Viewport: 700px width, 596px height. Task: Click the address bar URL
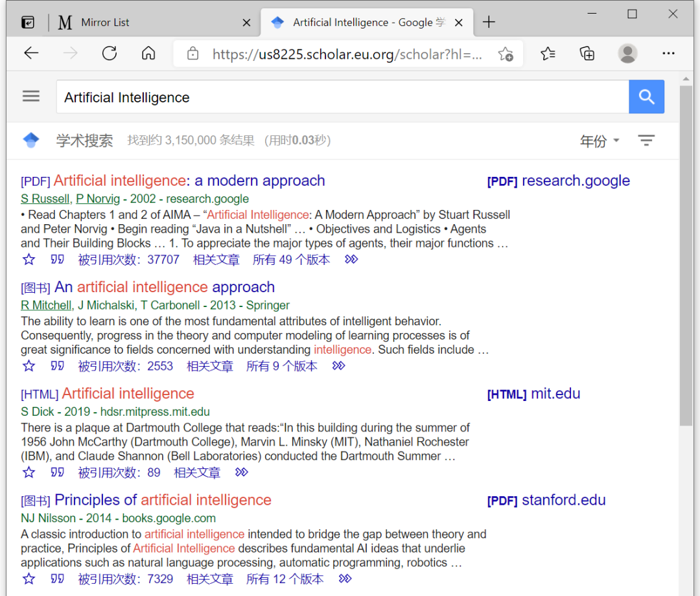(347, 54)
